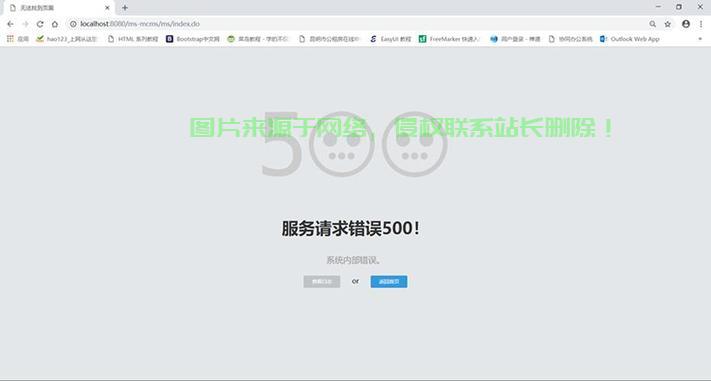Reload the current page

(x=40, y=24)
